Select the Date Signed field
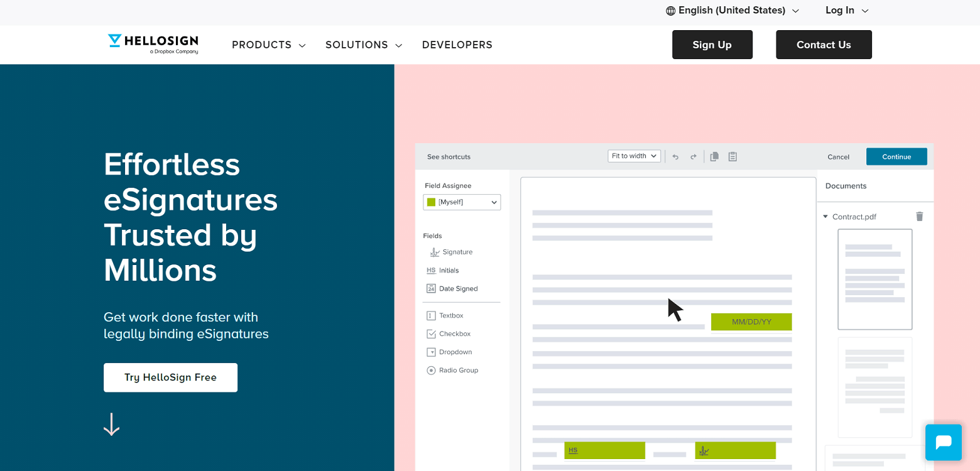The height and width of the screenshot is (471, 980). 452,289
